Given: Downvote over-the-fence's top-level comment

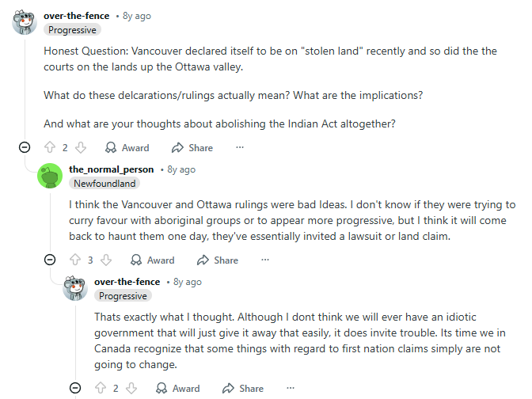Looking at the screenshot, I should coord(80,147).
